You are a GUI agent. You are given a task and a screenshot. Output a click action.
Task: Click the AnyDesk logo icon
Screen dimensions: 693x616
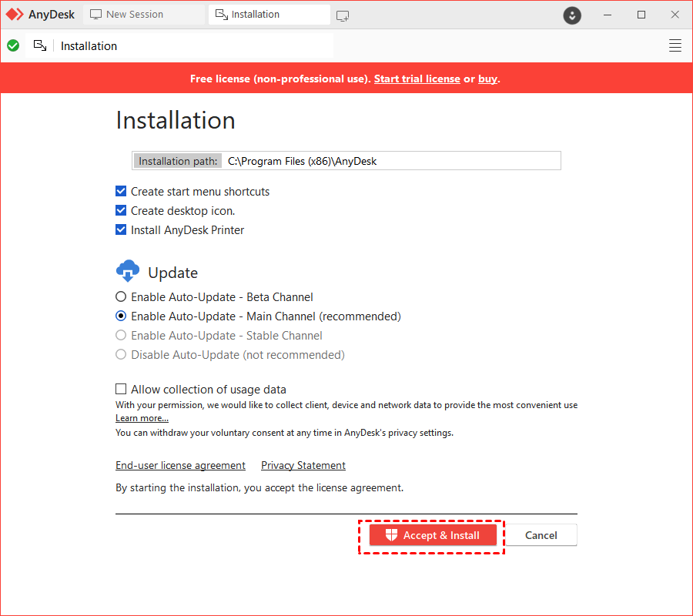(15, 15)
